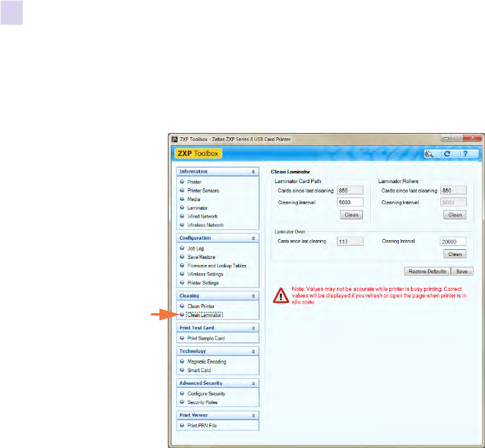Open the Printer Sensors page

click(x=203, y=191)
